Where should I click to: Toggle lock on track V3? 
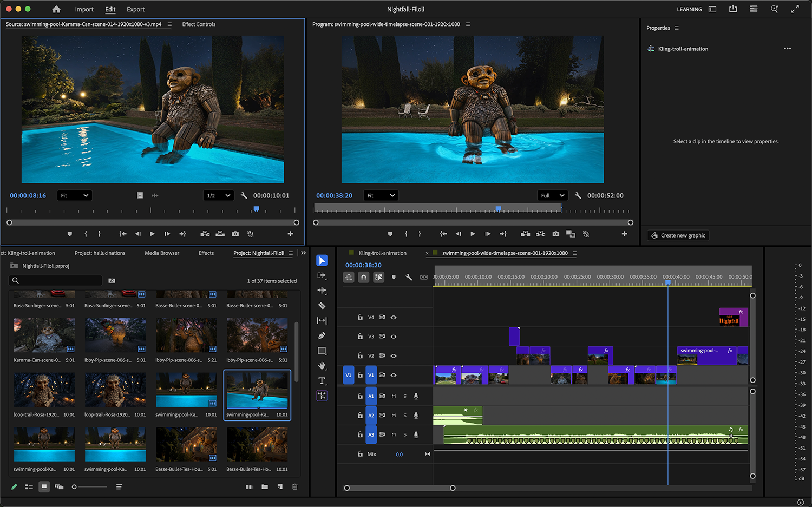[360, 337]
